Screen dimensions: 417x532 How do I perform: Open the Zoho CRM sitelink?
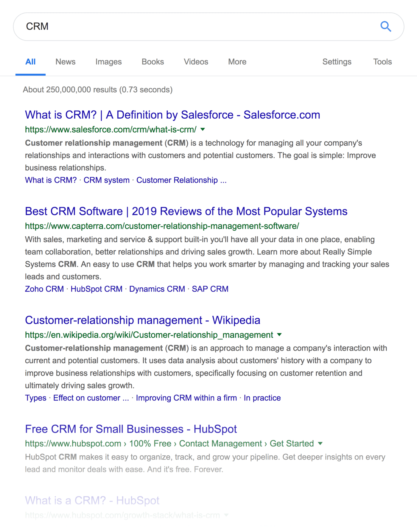44,289
